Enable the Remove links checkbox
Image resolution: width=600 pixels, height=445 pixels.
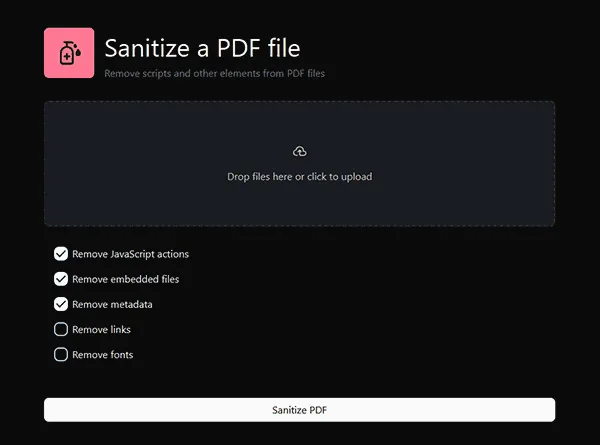click(61, 329)
